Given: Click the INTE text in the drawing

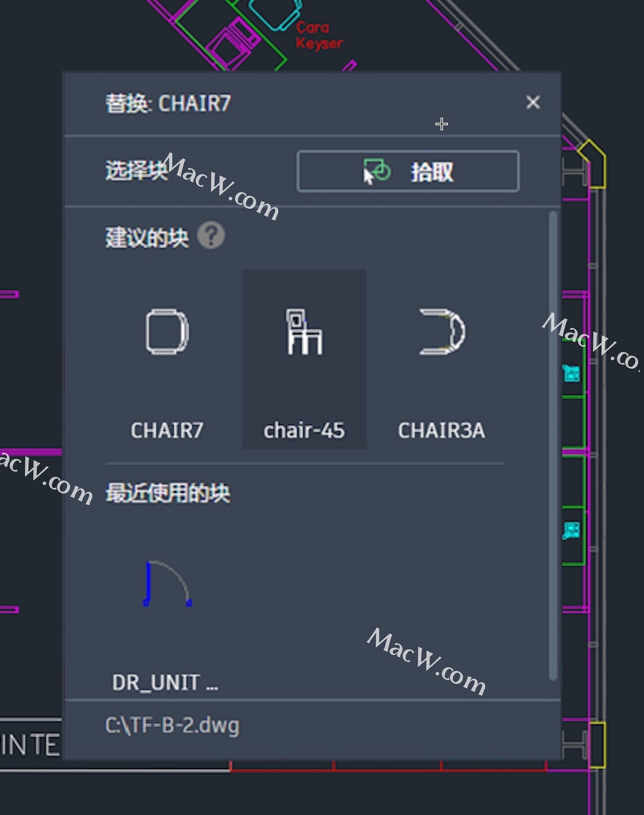Looking at the screenshot, I should [x=30, y=745].
